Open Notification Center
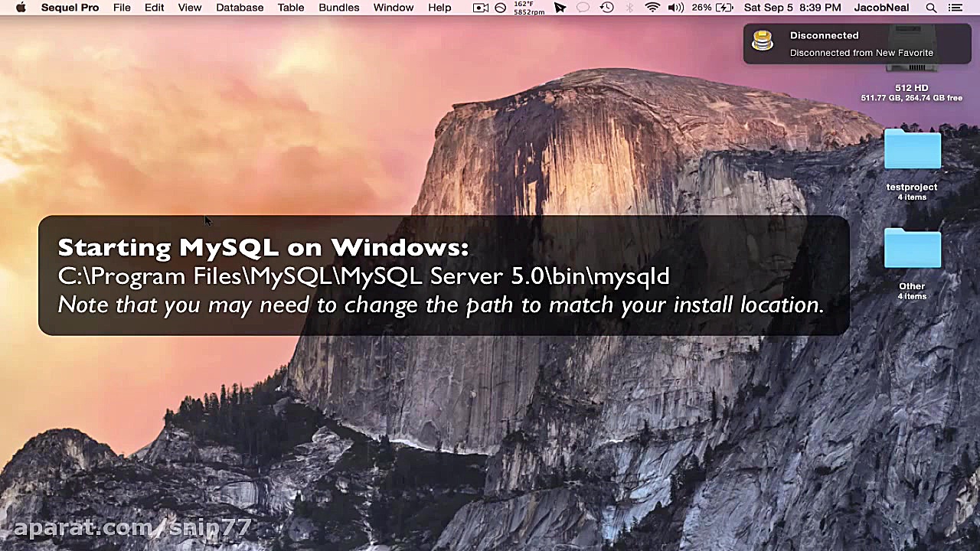Screen dimensions: 980x551 click(x=955, y=8)
